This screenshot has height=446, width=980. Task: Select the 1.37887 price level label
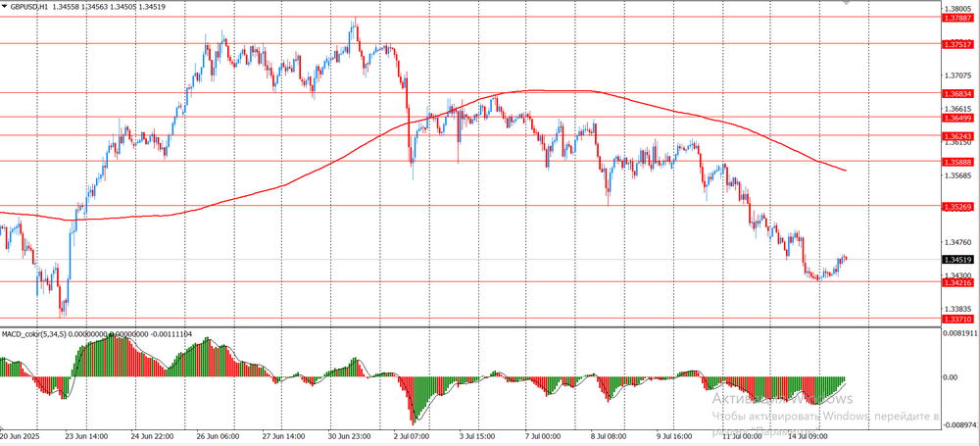click(x=956, y=18)
